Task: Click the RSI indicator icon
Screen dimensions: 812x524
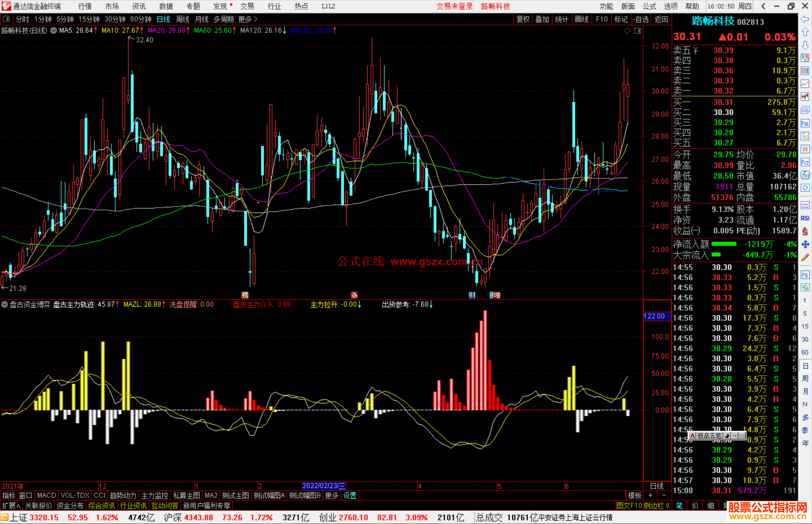Action: pos(805,218)
